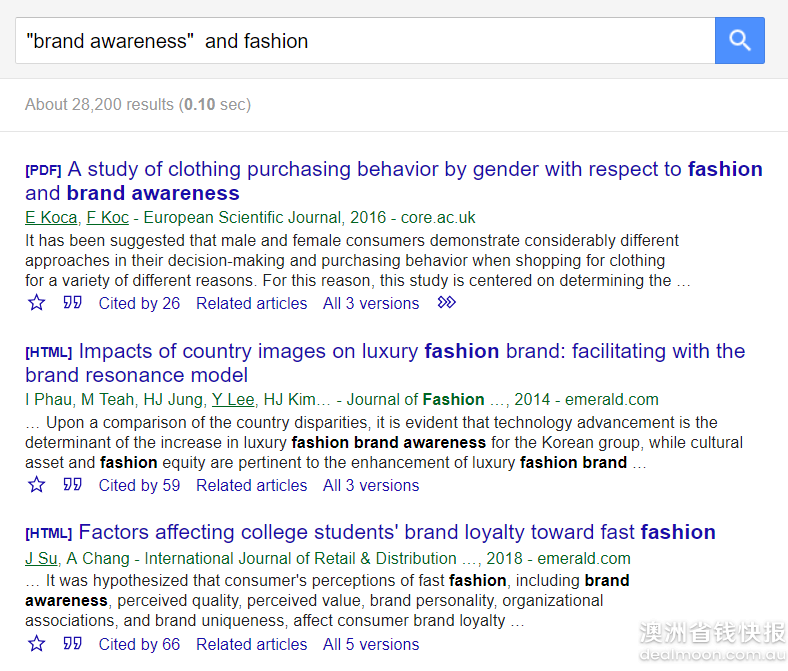
Task: Open Y Lee author profile
Action: [233, 400]
